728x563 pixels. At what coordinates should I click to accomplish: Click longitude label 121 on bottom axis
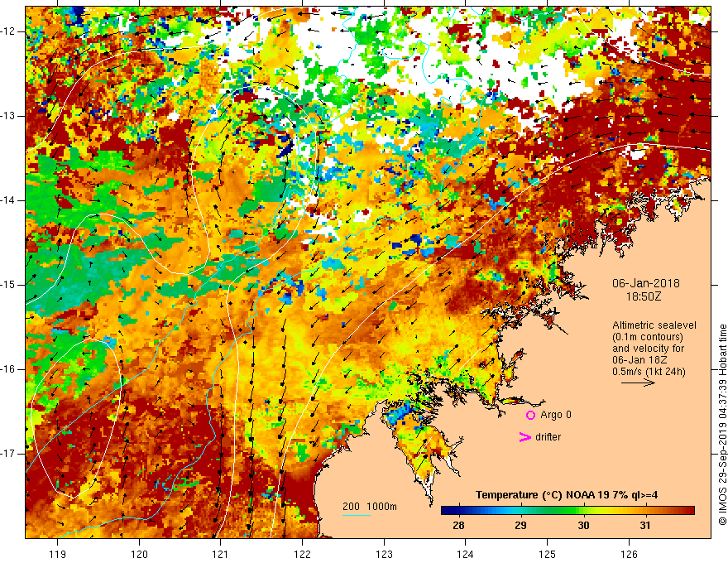pyautogui.click(x=221, y=554)
